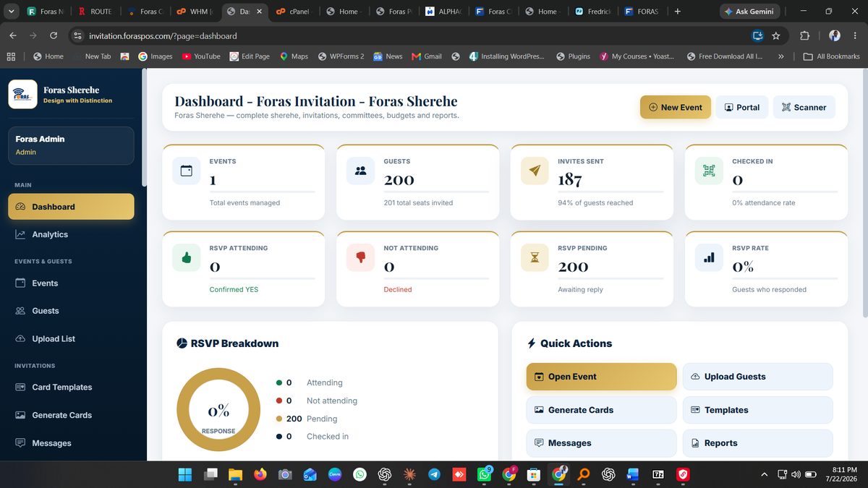This screenshot has height=488, width=868.
Task: Open the Gmail bookmark
Action: [x=427, y=56]
